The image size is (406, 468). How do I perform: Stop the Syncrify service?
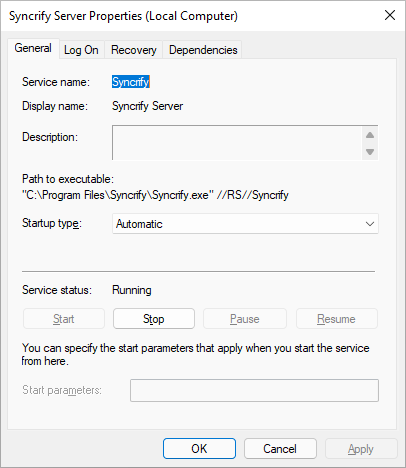[x=154, y=319]
